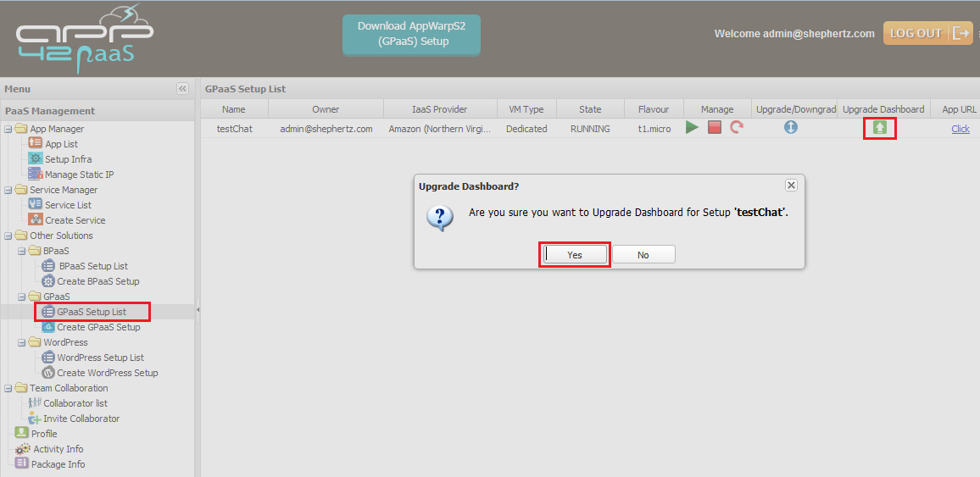
Task: Confirm upgrade by clicking Yes
Action: 575,255
